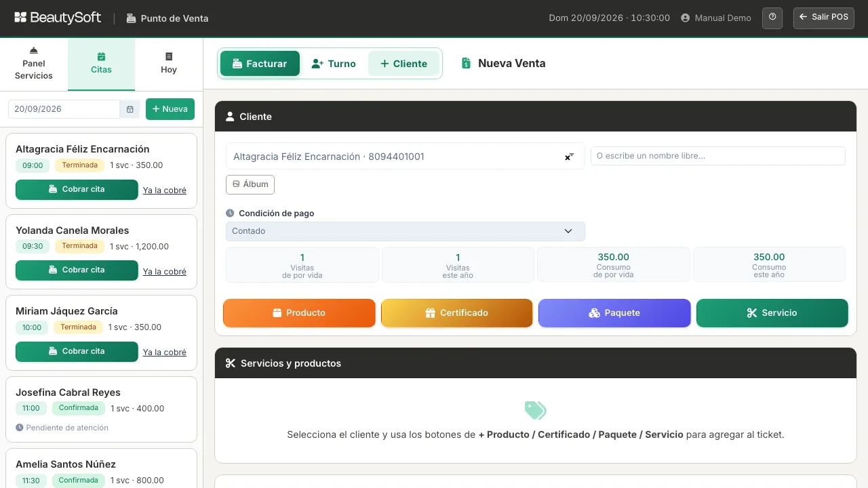Switch to the Panel Servicios tab
Screen dimensions: 868x488
click(x=34, y=64)
